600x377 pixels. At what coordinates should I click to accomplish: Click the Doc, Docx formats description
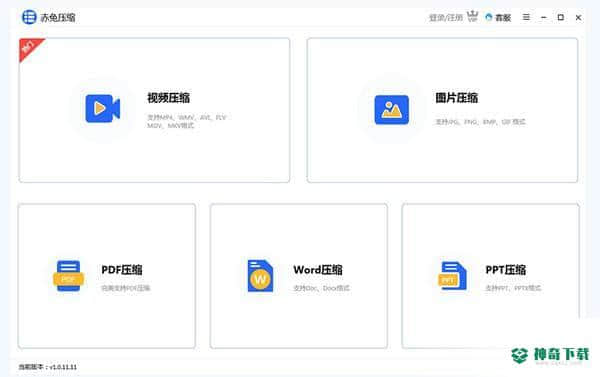(x=321, y=288)
